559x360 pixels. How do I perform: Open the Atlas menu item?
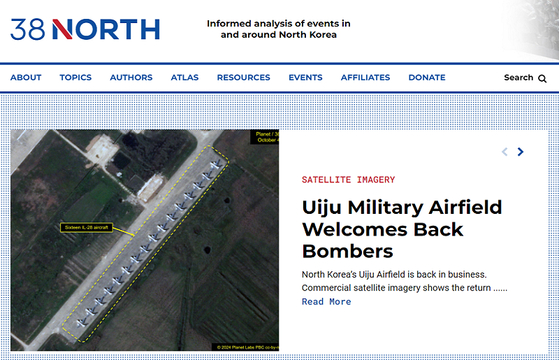pyautogui.click(x=185, y=77)
